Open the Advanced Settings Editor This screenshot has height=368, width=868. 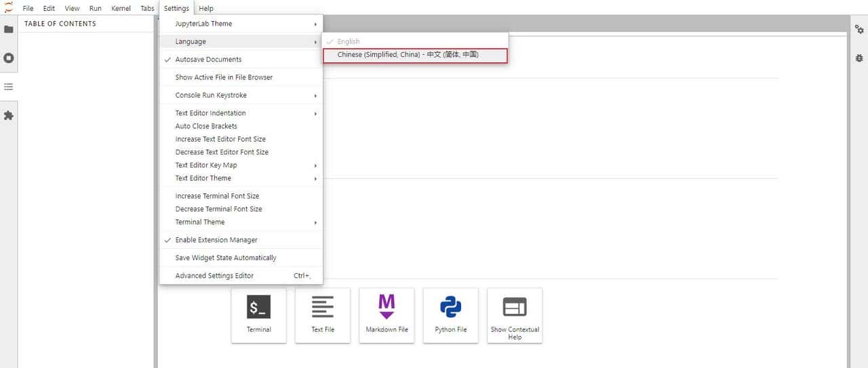pos(241,276)
